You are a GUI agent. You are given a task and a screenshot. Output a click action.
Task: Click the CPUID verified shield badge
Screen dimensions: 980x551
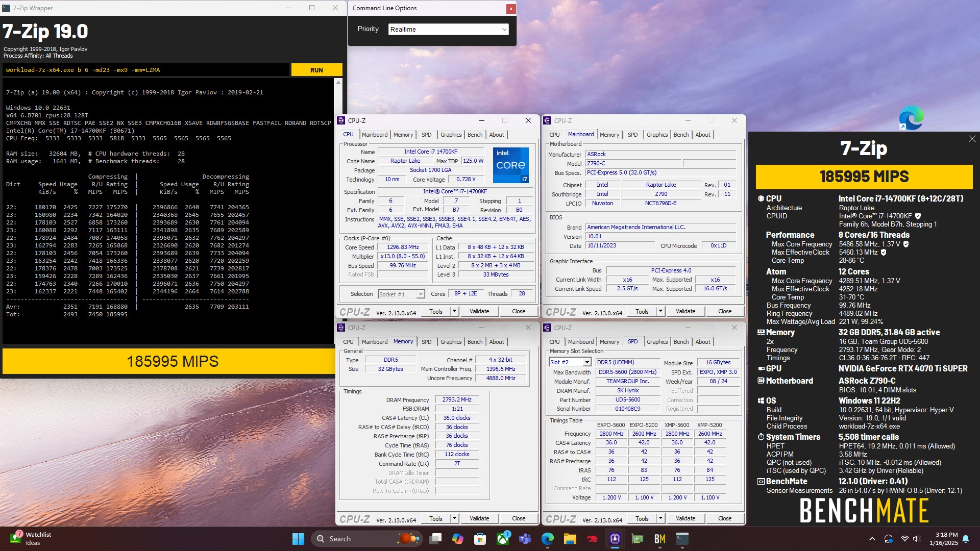click(918, 216)
